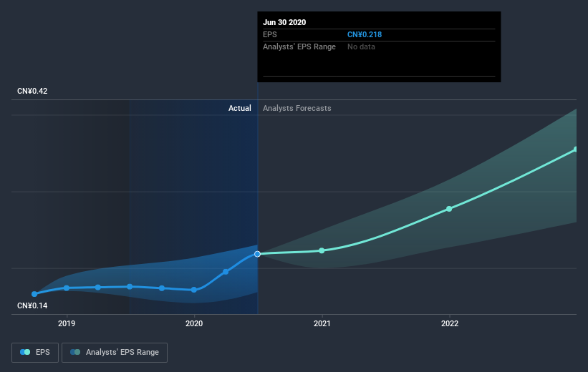Click the CN¥0.14 axis value
Screen dimensions: 588x372
(32, 305)
